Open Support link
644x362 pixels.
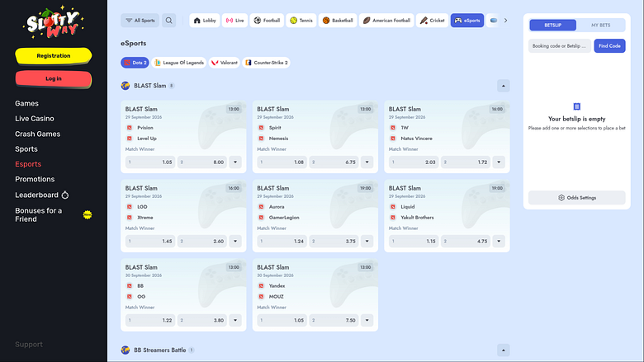tap(29, 345)
